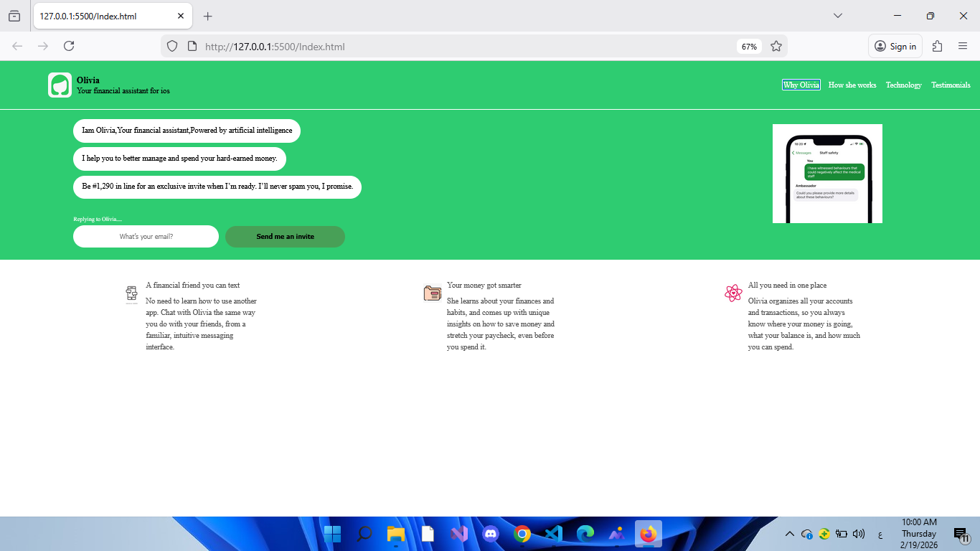Click the 'She learns about your finances' paragraph

(x=501, y=324)
